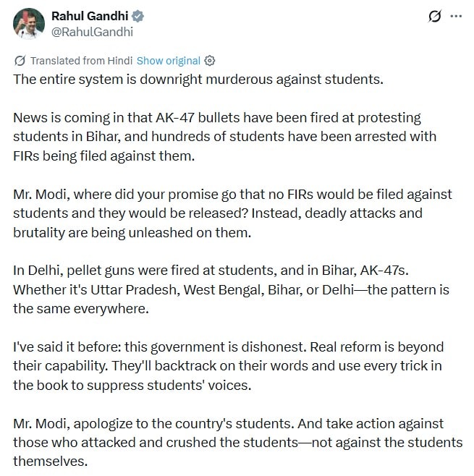
Task: Click the Rahul Gandhi display name
Action: click(x=90, y=16)
